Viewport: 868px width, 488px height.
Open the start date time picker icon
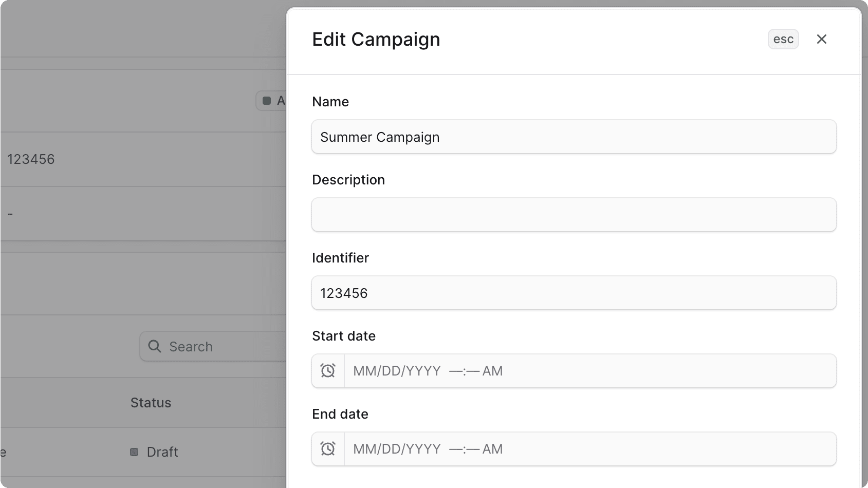click(x=328, y=370)
